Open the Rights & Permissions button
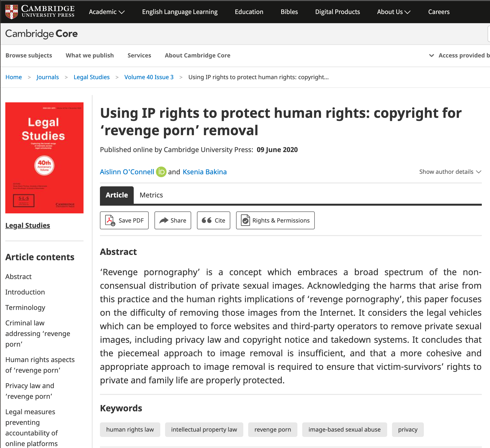The width and height of the screenshot is (490, 448). tap(275, 220)
